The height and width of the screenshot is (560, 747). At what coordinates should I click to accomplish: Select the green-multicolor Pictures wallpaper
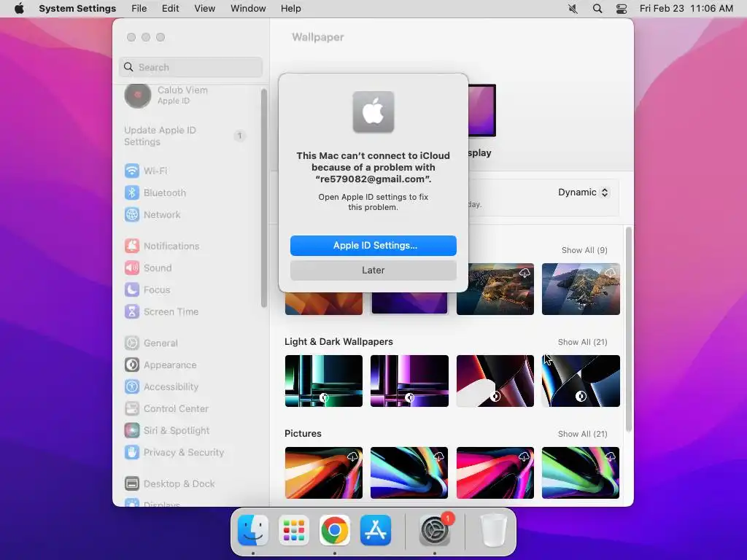click(x=581, y=472)
